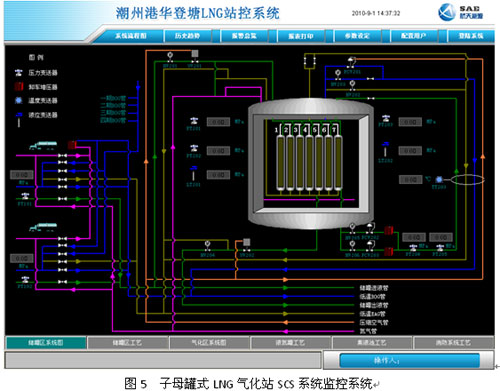The height and width of the screenshot is (391, 500).
Task: Click the PCV201 regulator valve icon
Action: [351, 62]
